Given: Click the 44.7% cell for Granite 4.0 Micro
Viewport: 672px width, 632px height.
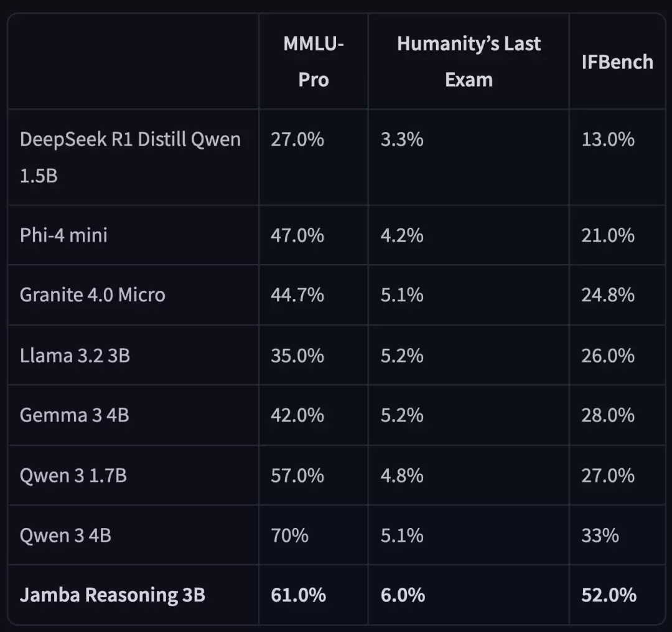Looking at the screenshot, I should [x=297, y=295].
